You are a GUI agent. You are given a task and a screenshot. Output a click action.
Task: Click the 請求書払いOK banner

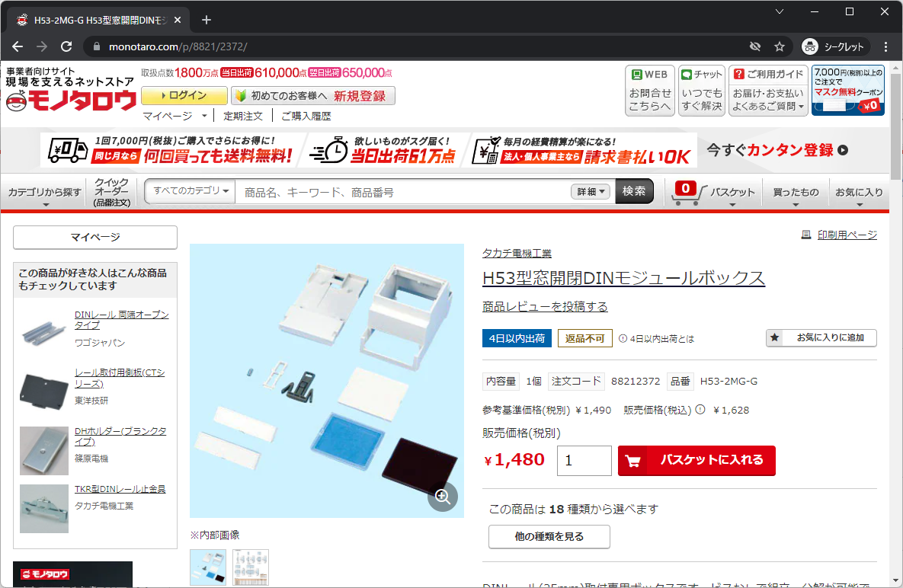(x=581, y=150)
